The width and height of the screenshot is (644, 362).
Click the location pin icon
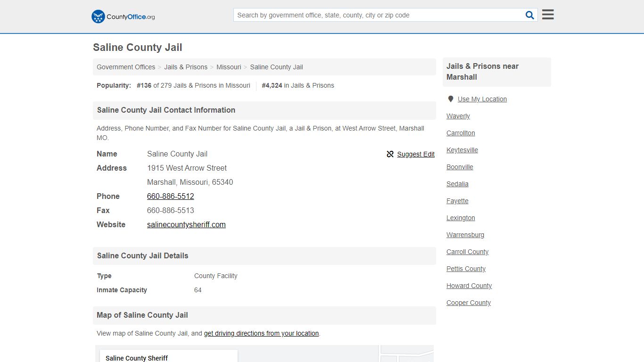pyautogui.click(x=451, y=99)
